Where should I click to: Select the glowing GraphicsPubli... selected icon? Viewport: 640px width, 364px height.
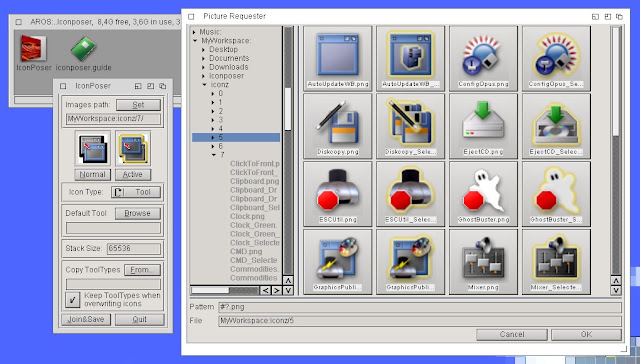410,262
